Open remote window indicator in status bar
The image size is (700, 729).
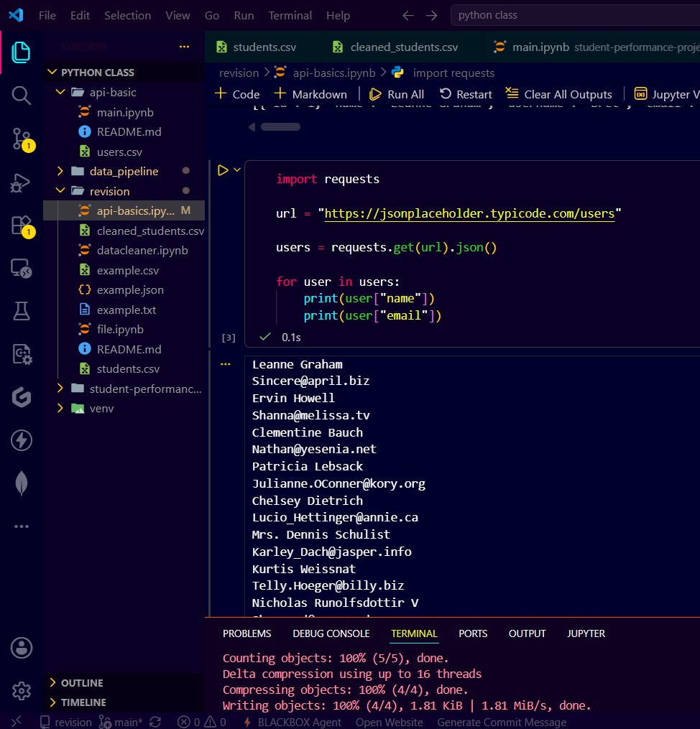click(17, 722)
